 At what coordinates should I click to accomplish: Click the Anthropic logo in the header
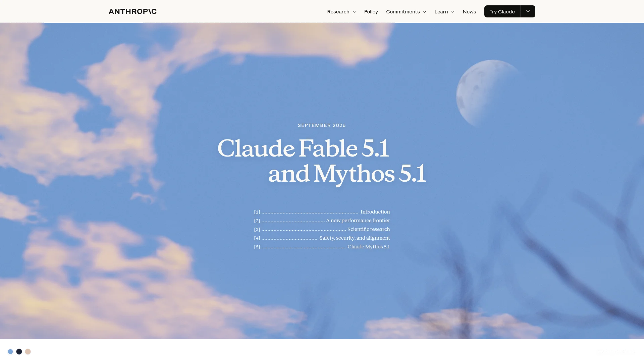(x=132, y=11)
